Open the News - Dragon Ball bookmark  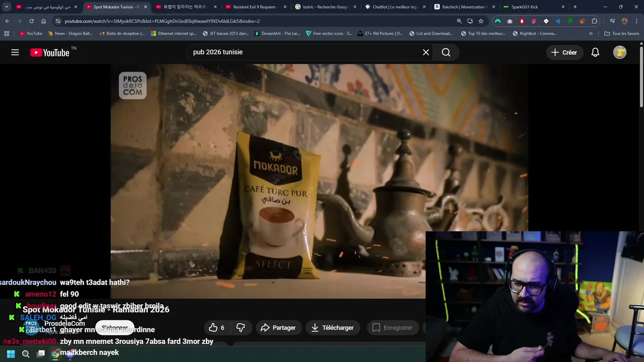[x=70, y=34]
